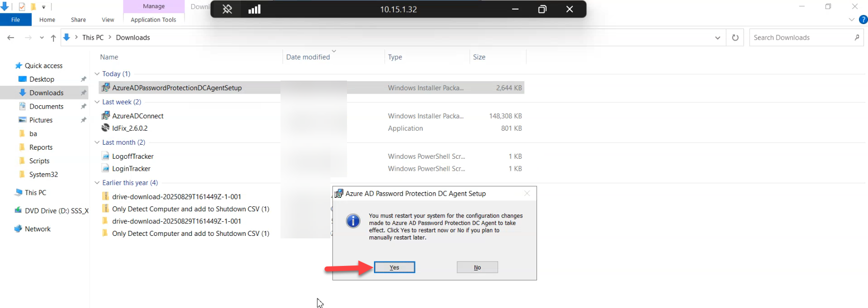This screenshot has height=308, width=868.
Task: Select the first drive-download zip folder icon
Action: coord(105,196)
